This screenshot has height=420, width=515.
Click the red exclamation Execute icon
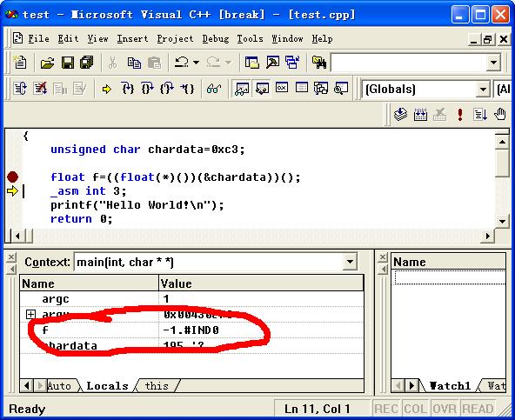tap(460, 115)
